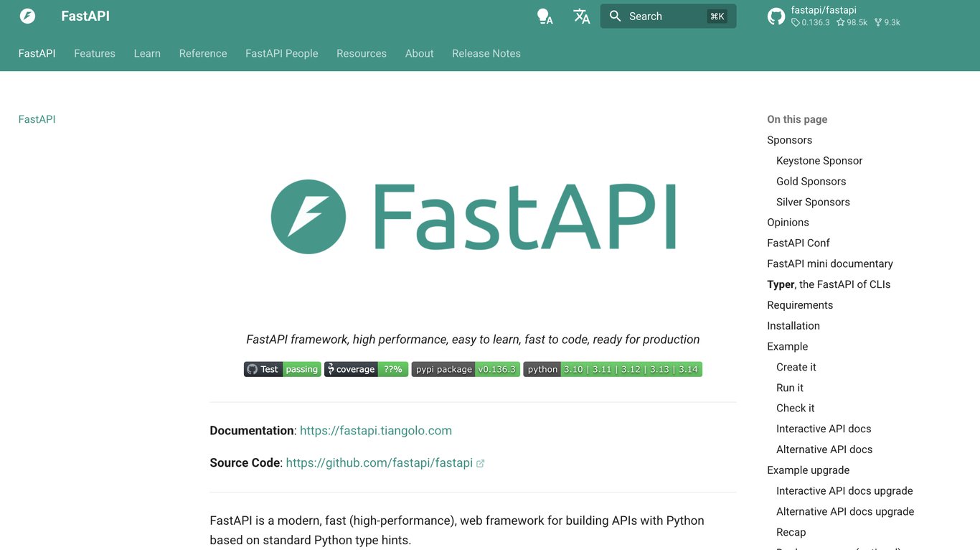The width and height of the screenshot is (980, 550).
Task: Jump to Sponsors section
Action: [x=789, y=140]
